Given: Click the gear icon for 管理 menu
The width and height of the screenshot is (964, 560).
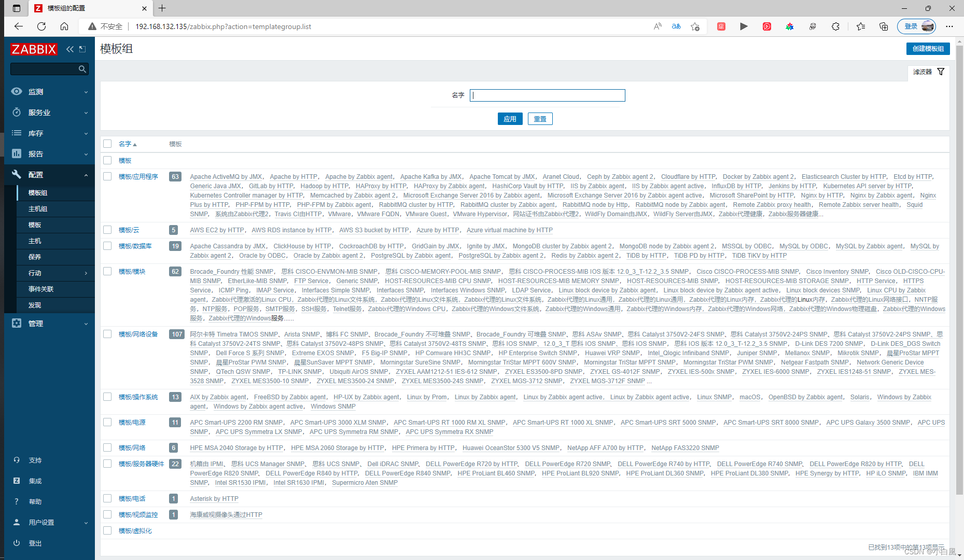Looking at the screenshot, I should tap(17, 323).
